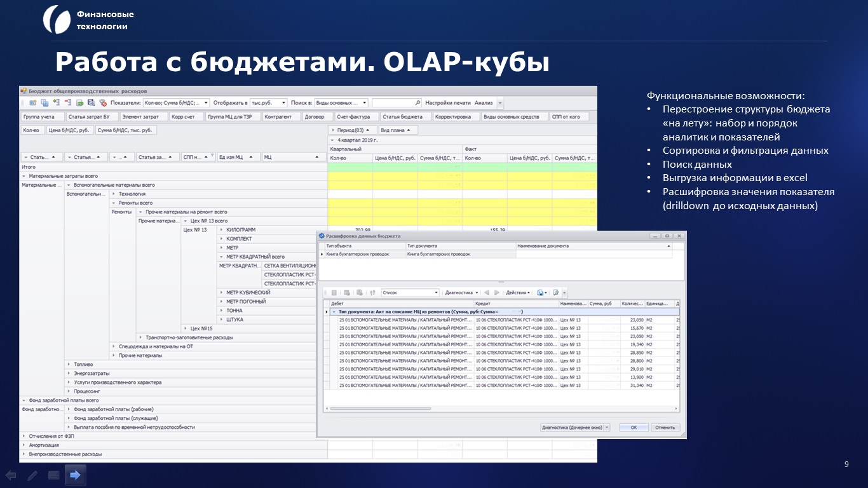Click the Вид плана column field header
The image size is (868, 488).
[x=398, y=130]
